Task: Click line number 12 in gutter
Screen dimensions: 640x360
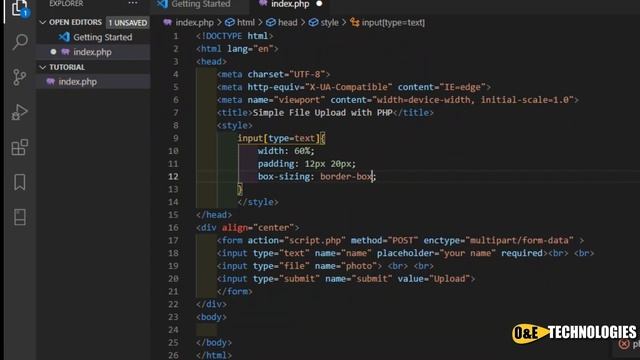Action: pyautogui.click(x=173, y=176)
